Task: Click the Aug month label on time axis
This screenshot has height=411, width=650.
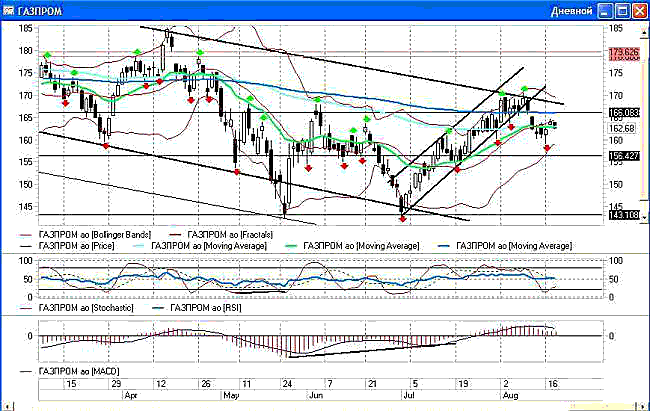Action: (x=510, y=396)
